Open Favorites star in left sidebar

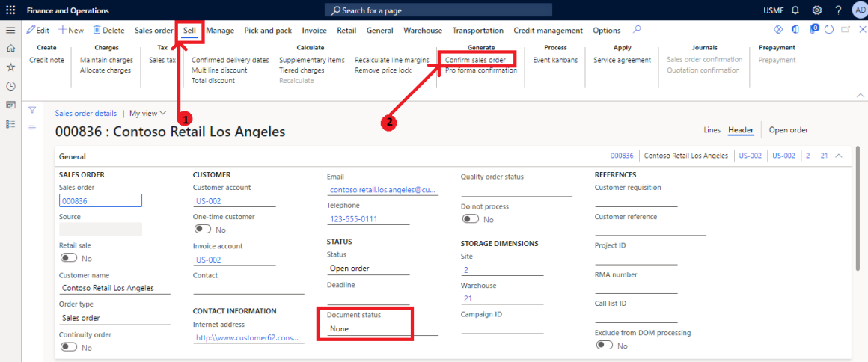[x=10, y=67]
